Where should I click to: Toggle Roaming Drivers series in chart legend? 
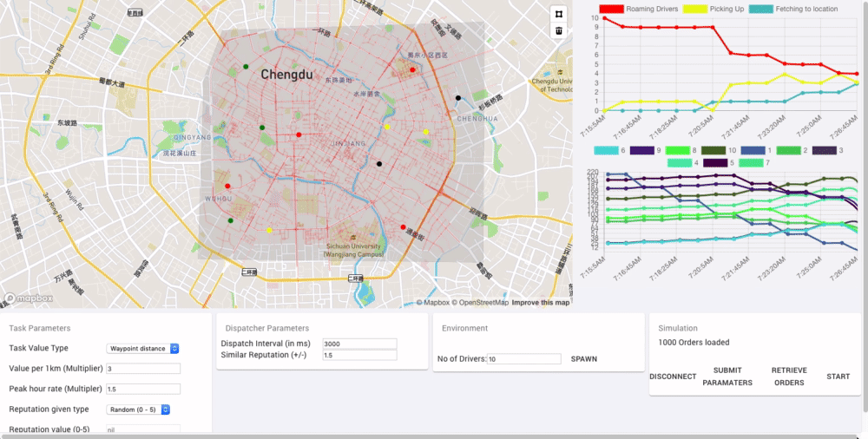click(x=639, y=9)
